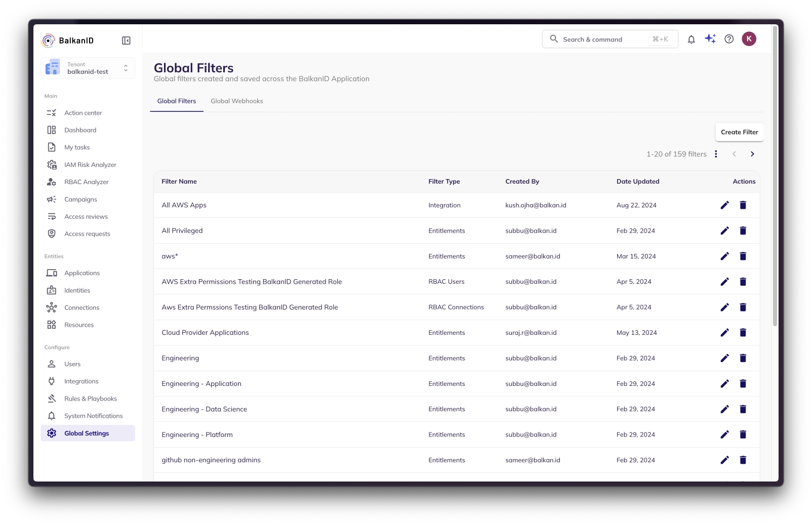The image size is (812, 524).
Task: Delete the All AWS Apps filter
Action: [x=743, y=205]
